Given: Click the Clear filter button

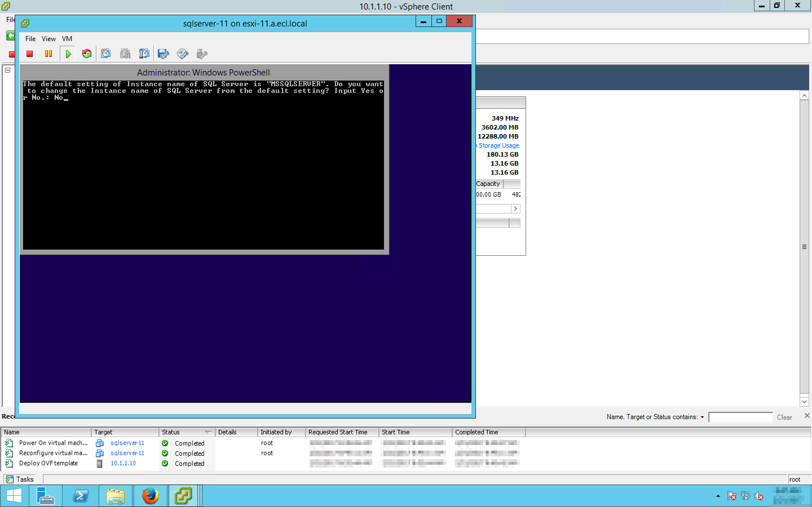Looking at the screenshot, I should tap(784, 417).
